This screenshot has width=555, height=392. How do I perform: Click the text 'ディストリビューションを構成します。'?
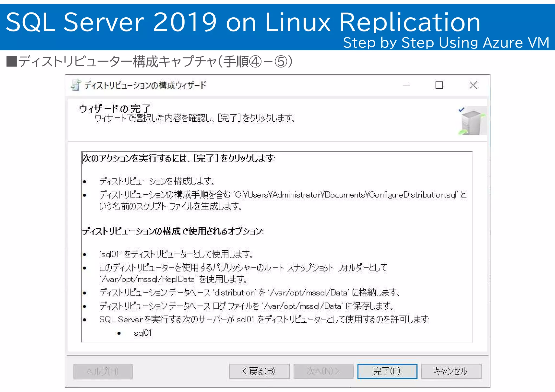157,181
